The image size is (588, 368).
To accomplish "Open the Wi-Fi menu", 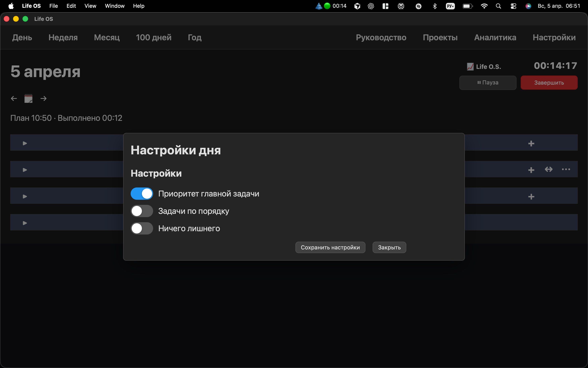I will tap(484, 6).
